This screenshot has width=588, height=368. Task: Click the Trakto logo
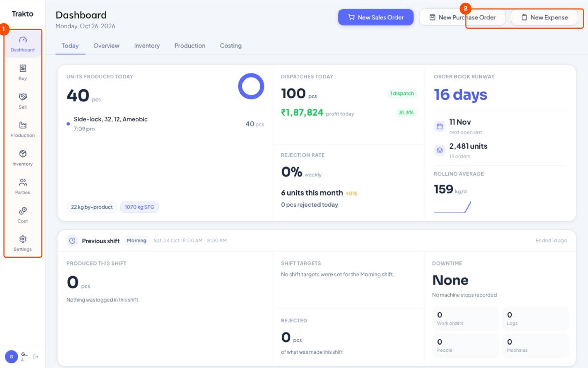(x=23, y=14)
